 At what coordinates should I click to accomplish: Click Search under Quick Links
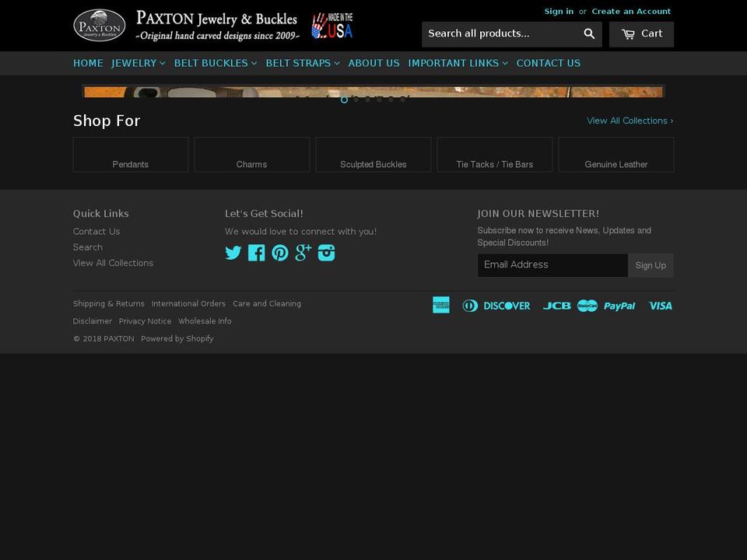point(88,247)
